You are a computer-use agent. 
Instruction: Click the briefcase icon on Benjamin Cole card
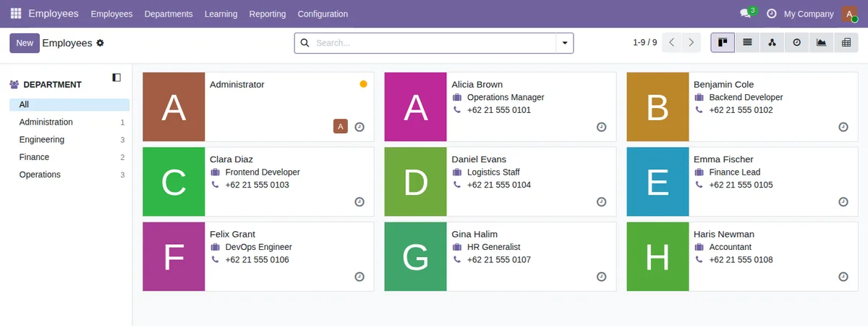[699, 97]
